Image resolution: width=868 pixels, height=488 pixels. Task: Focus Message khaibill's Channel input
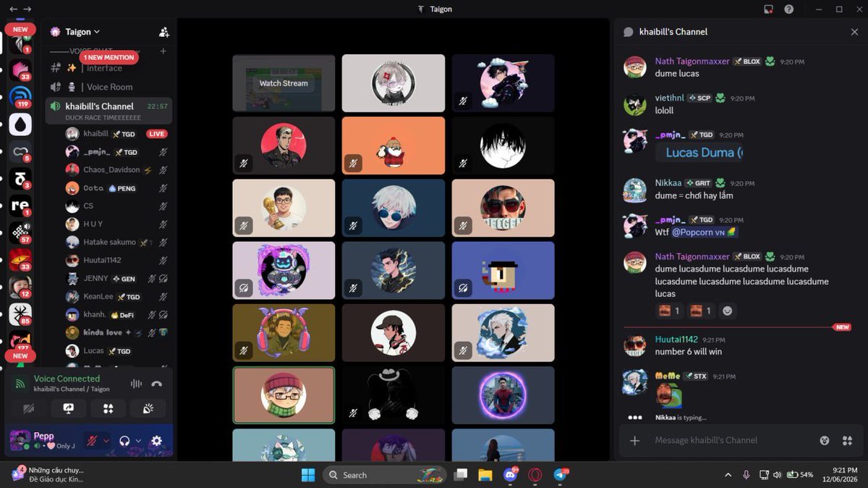(x=731, y=440)
